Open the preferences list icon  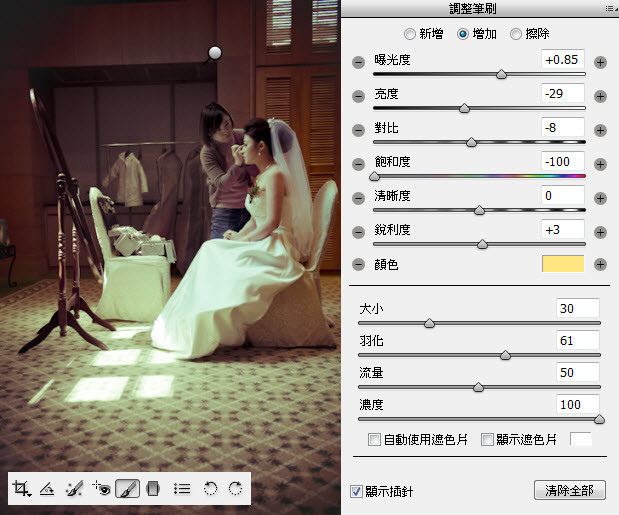(182, 489)
